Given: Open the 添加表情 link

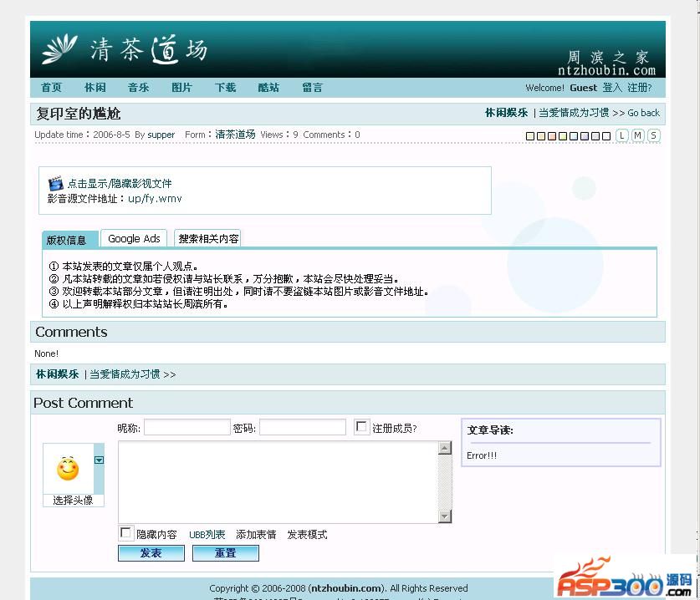Looking at the screenshot, I should (x=256, y=535).
